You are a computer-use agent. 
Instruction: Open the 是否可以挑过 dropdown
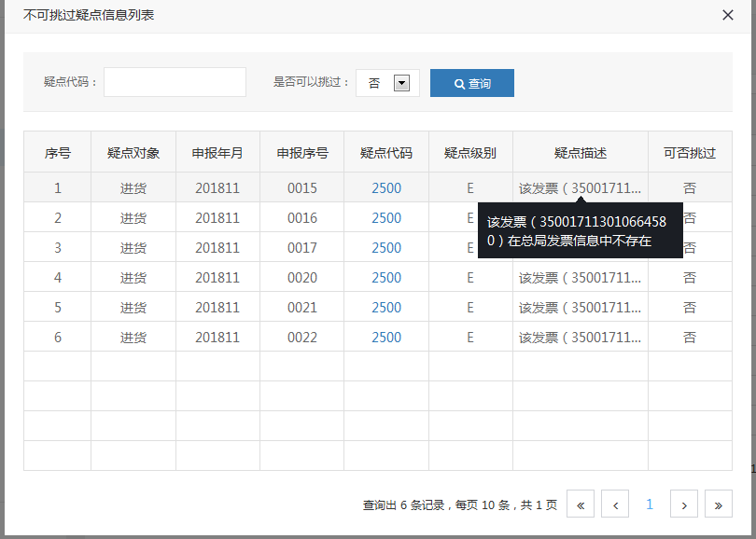401,83
